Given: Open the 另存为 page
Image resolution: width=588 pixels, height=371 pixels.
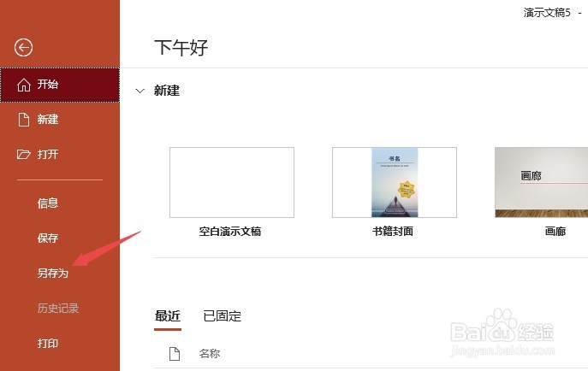Looking at the screenshot, I should 52,273.
